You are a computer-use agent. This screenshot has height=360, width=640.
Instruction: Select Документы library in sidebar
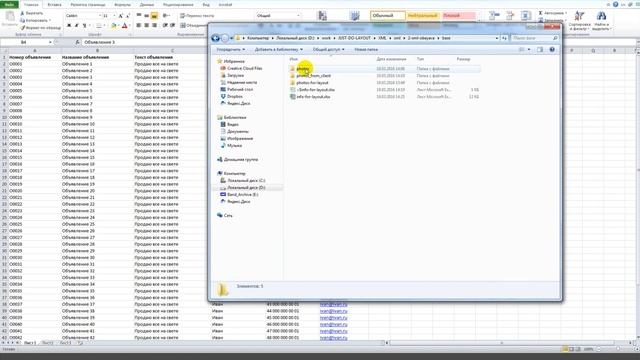coord(238,131)
